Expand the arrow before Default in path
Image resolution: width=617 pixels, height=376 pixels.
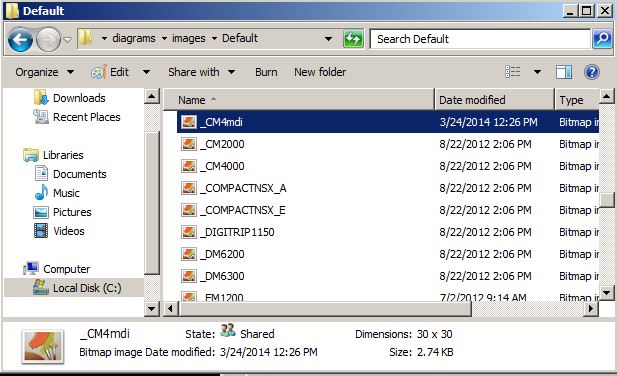[214, 39]
